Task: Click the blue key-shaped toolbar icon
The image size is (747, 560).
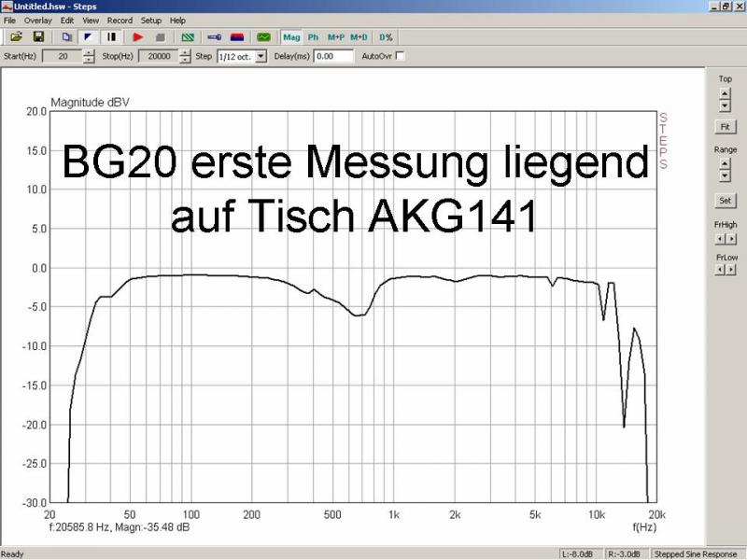Action: pyautogui.click(x=215, y=37)
